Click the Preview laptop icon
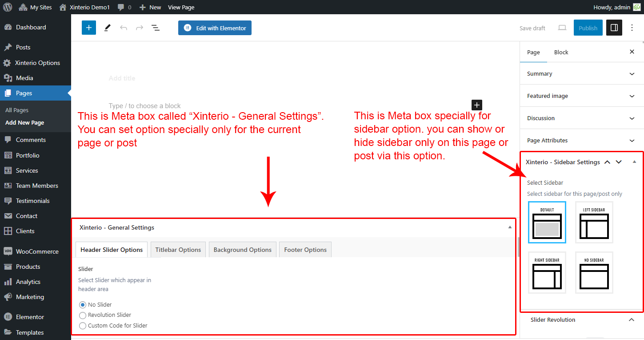Image resolution: width=644 pixels, height=340 pixels. tap(562, 28)
